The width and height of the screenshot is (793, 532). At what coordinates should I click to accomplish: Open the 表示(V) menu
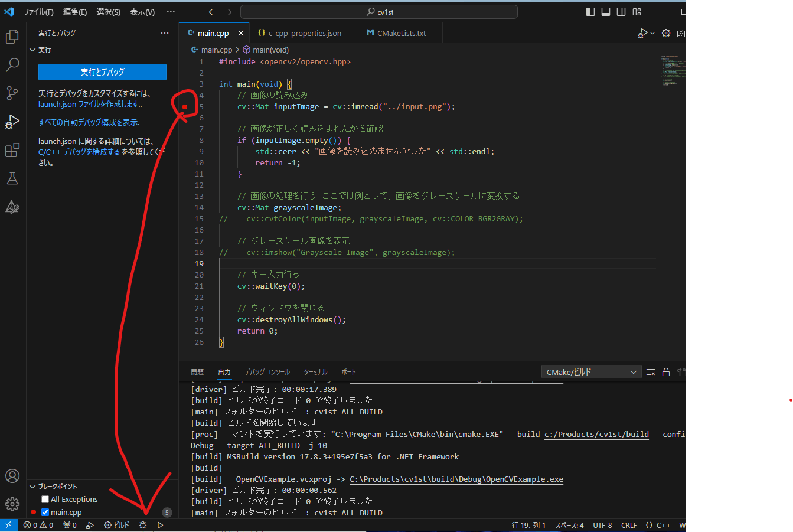[142, 12]
